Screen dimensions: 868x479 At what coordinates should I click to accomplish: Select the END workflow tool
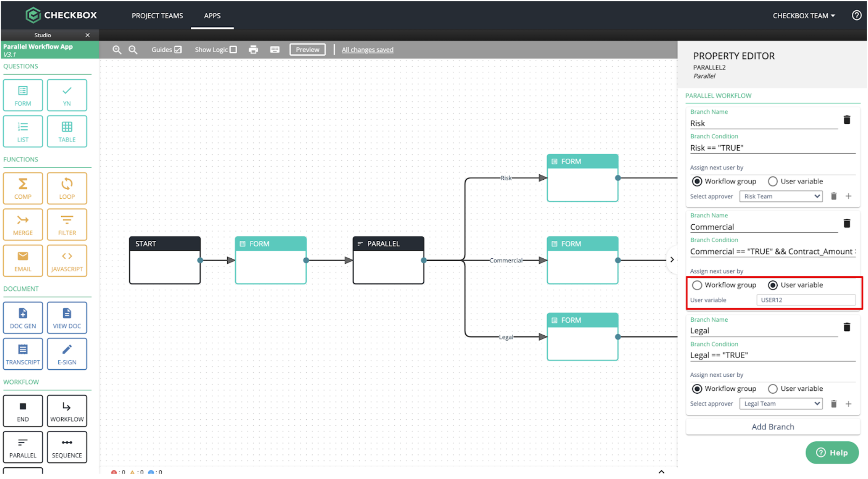click(23, 411)
